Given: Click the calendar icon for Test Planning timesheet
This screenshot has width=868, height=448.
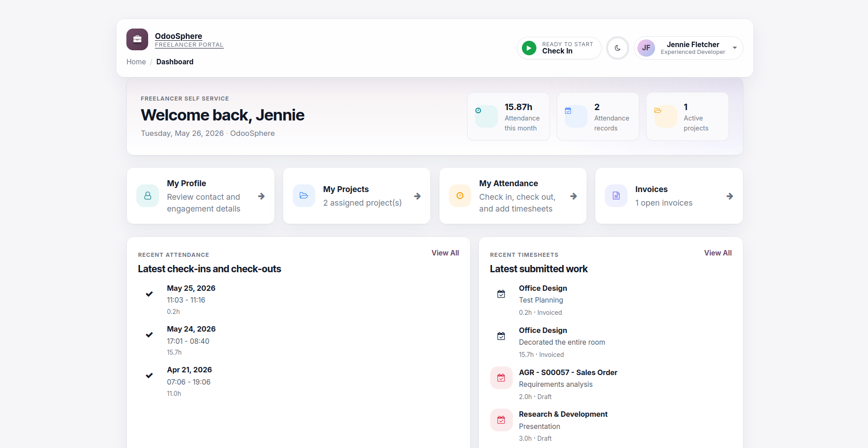Looking at the screenshot, I should (x=501, y=294).
